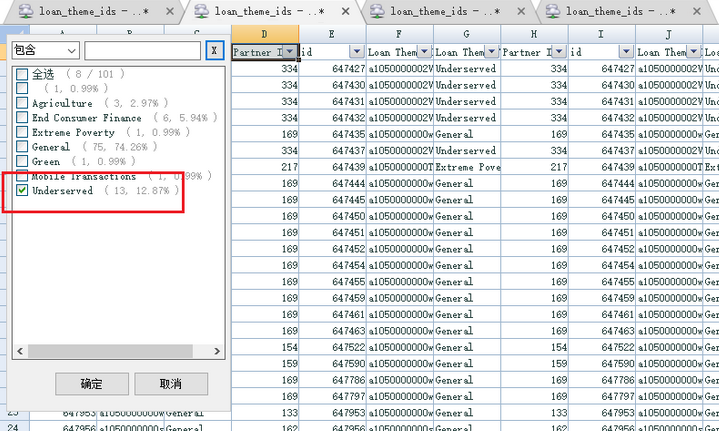Click the filter list horizontal scrollbar thumb
719x431 pixels.
(x=110, y=351)
